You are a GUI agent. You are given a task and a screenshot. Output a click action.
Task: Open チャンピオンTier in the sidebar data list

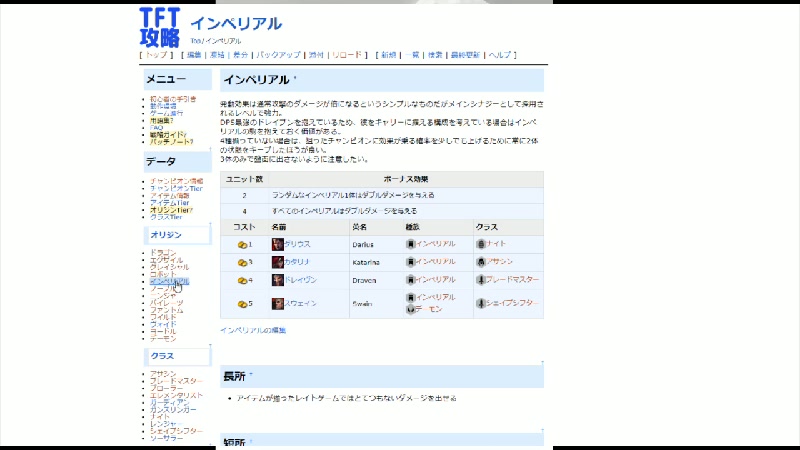pyautogui.click(x=176, y=188)
